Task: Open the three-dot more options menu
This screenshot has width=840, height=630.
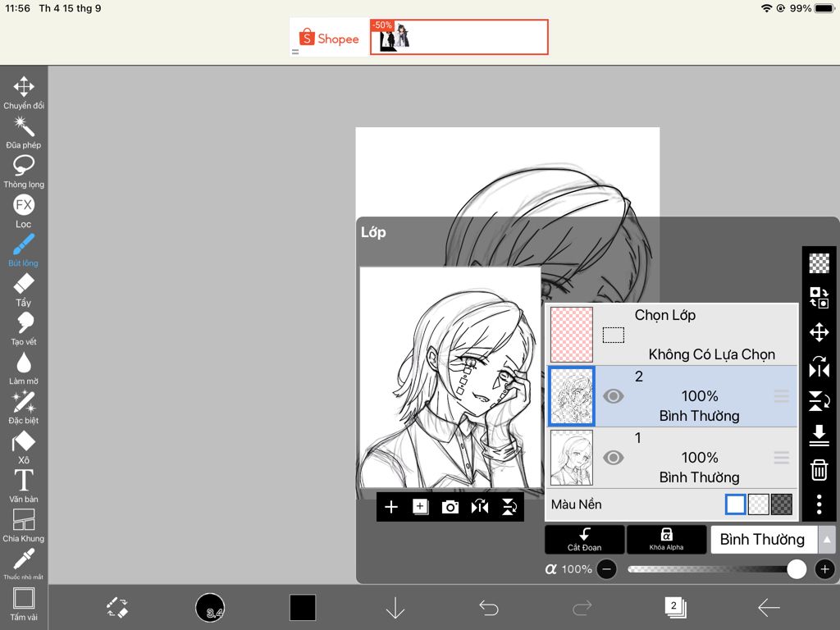Action: (819, 504)
